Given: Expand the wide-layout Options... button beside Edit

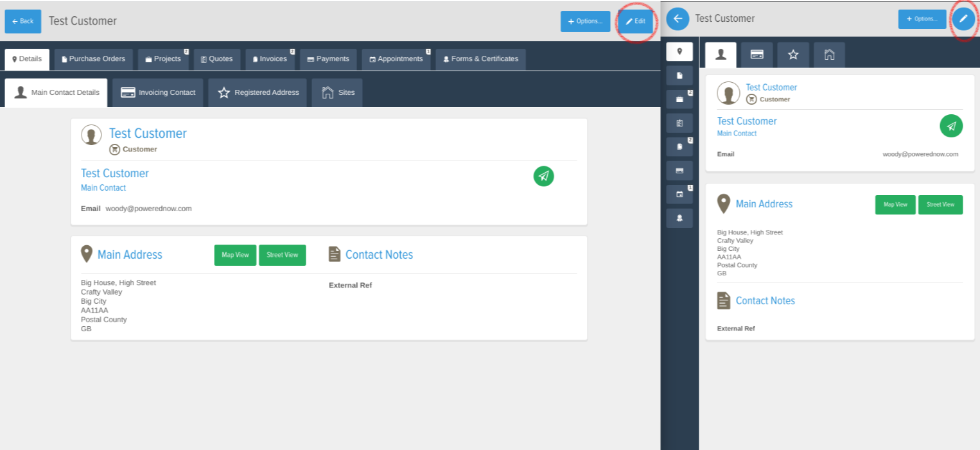Looking at the screenshot, I should 585,21.
